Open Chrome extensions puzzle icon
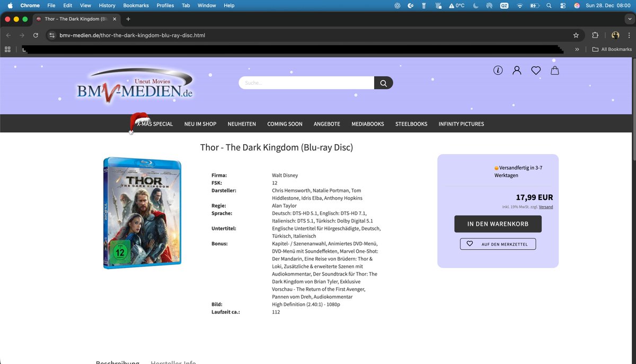 tap(595, 35)
